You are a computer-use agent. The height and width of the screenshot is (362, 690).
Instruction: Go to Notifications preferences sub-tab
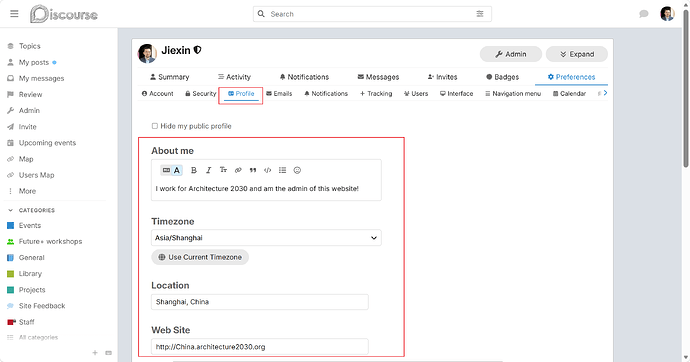(326, 94)
